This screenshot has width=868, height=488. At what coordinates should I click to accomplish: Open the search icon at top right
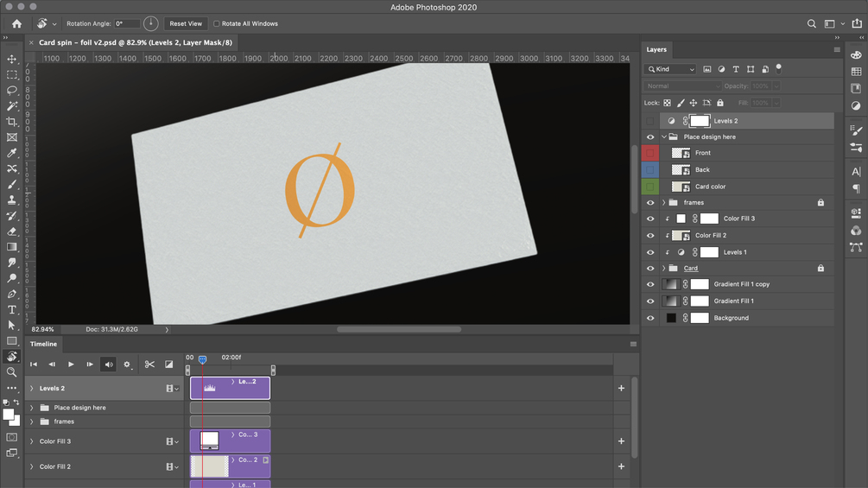click(811, 24)
